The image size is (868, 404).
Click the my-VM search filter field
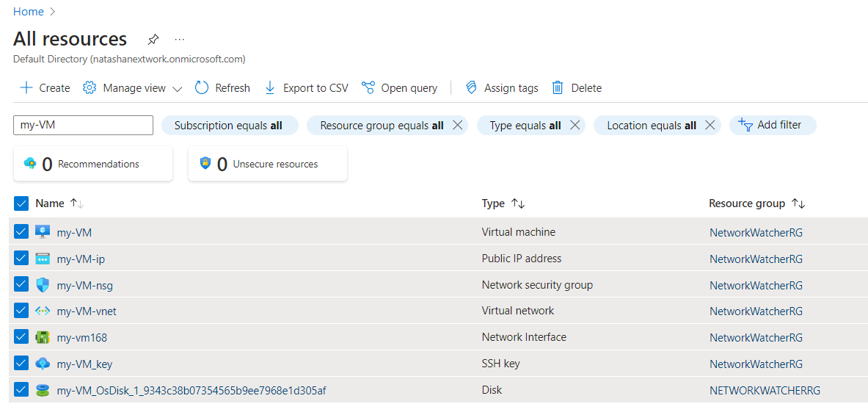click(83, 125)
